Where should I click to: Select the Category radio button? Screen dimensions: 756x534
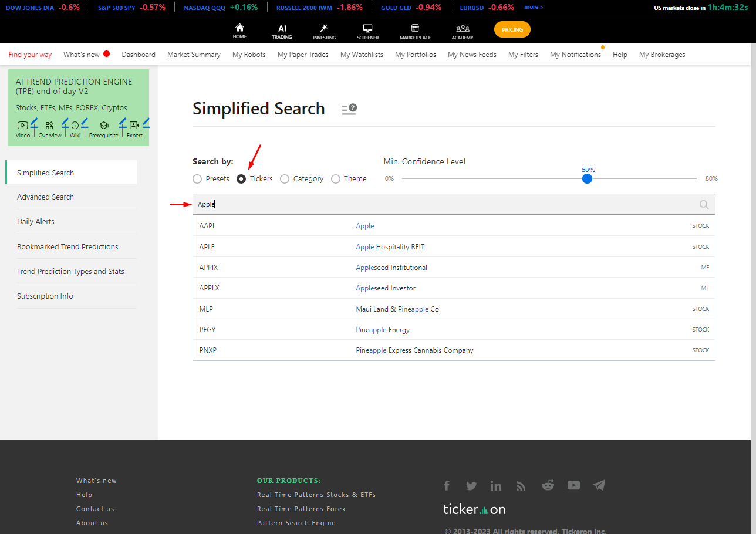pyautogui.click(x=285, y=179)
